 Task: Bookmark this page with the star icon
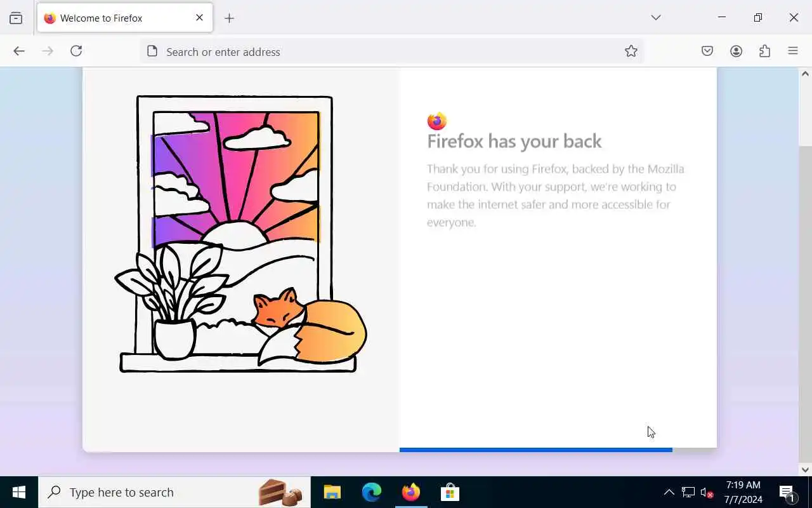(x=631, y=51)
